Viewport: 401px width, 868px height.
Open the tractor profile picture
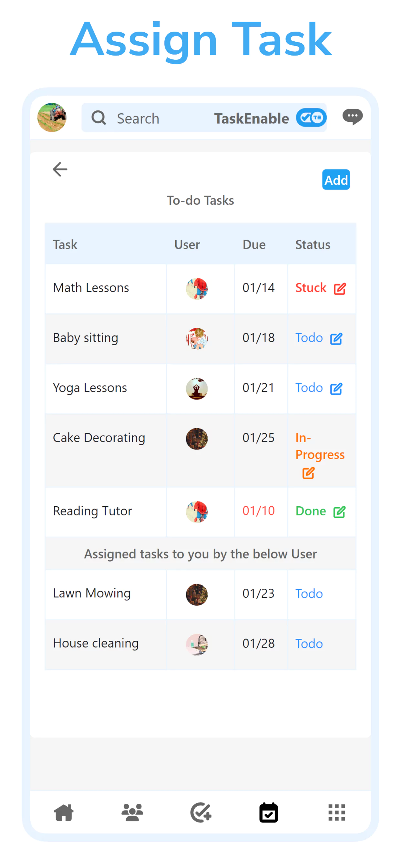(52, 117)
